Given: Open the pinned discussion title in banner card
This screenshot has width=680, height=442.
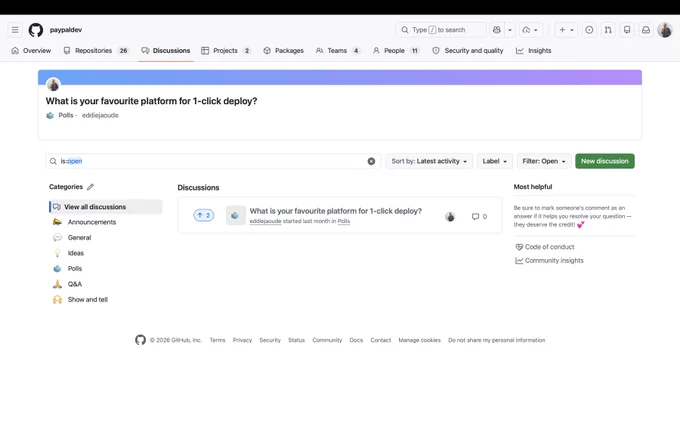Looking at the screenshot, I should pyautogui.click(x=151, y=101).
